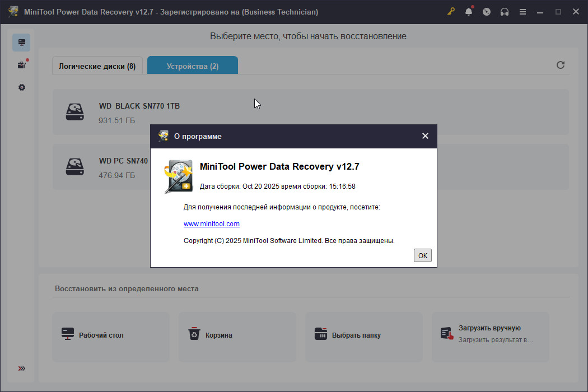Refresh the drive list
The width and height of the screenshot is (588, 392).
(x=561, y=65)
